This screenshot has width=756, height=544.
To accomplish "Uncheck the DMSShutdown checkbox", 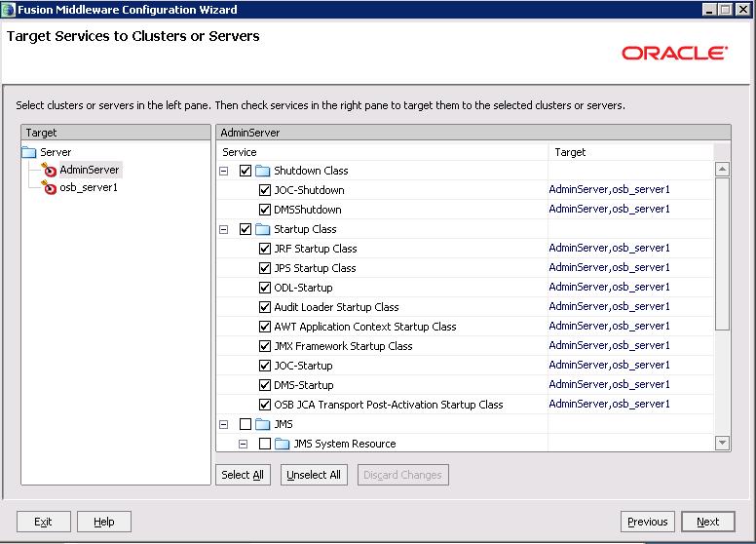I will [x=265, y=210].
